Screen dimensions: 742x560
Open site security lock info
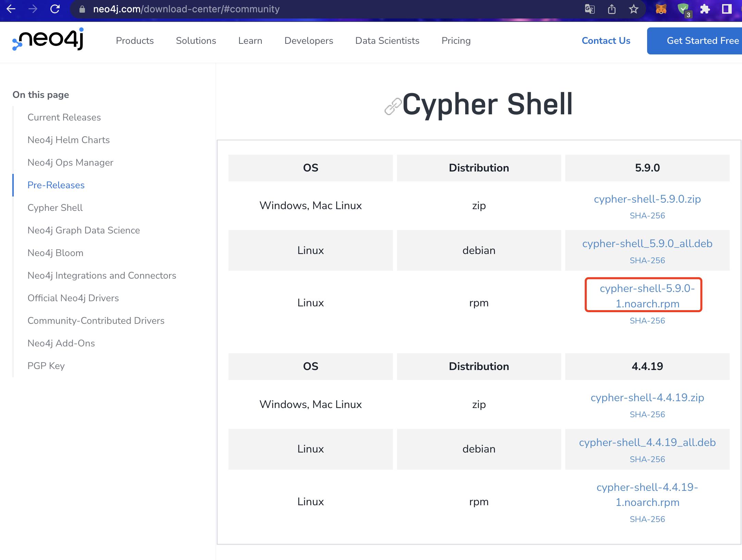click(x=82, y=9)
